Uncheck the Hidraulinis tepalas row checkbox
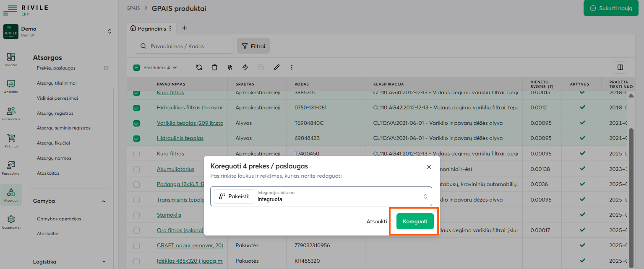This screenshot has height=269, width=644. point(136,138)
